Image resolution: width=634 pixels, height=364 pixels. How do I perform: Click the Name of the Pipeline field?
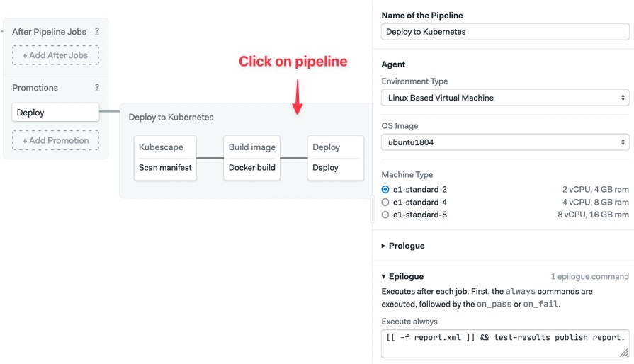coord(504,32)
